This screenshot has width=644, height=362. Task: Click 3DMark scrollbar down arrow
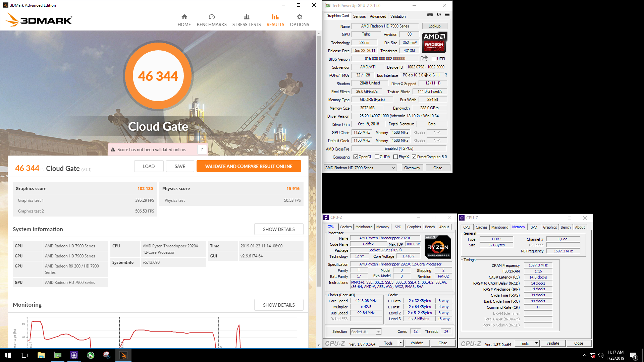tap(319, 345)
